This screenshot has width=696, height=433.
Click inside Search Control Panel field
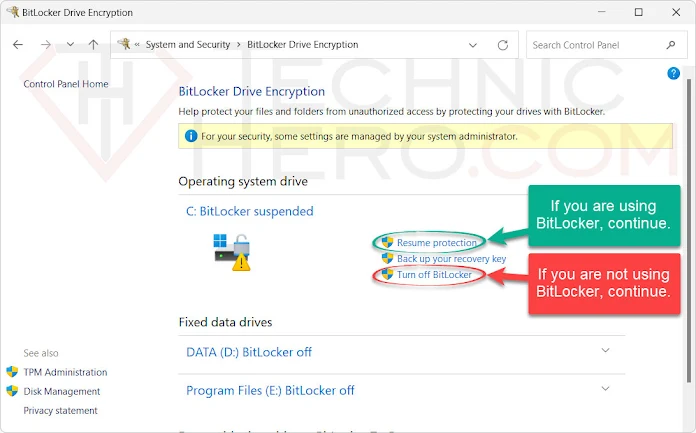click(x=594, y=45)
